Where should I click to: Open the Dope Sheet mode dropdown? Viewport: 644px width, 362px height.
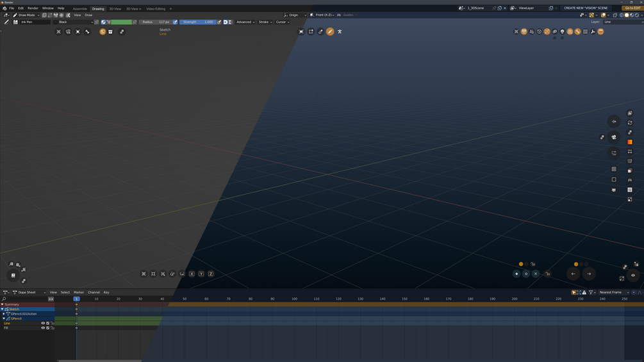click(x=29, y=293)
